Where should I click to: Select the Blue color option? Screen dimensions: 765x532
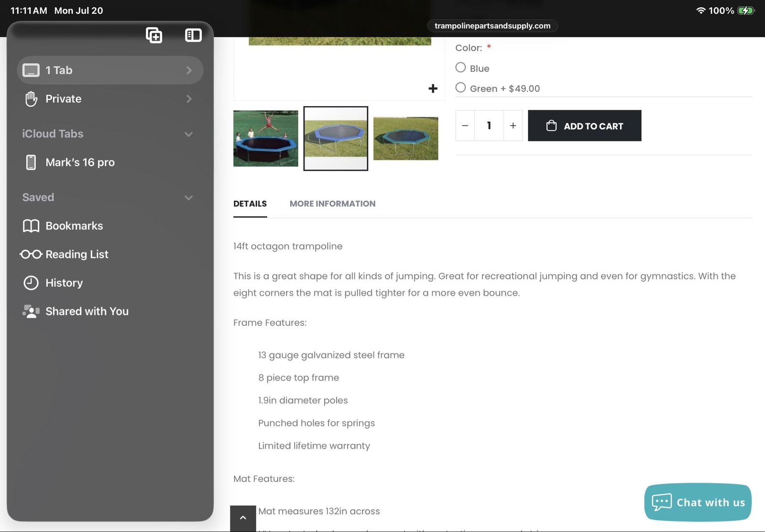[460, 67]
